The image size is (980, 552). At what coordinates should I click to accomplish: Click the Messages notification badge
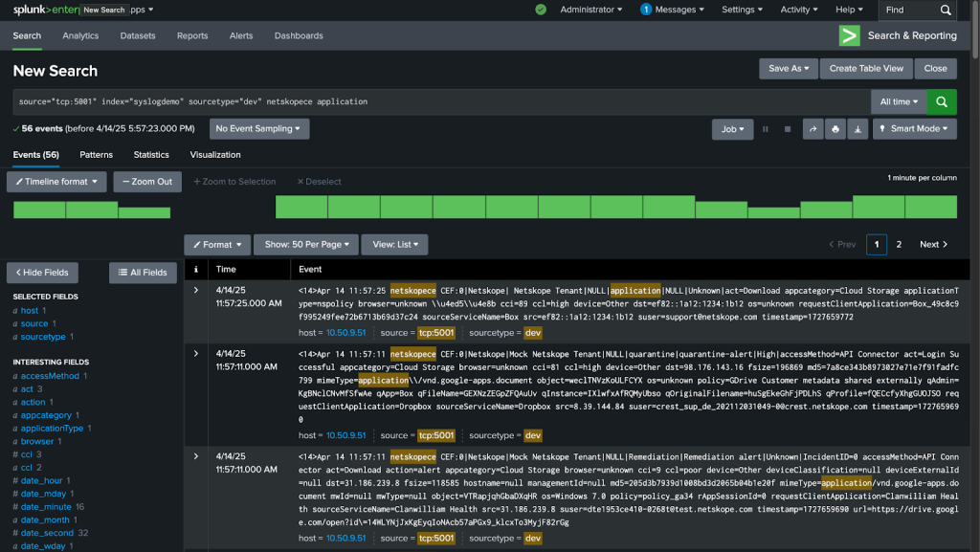646,10
